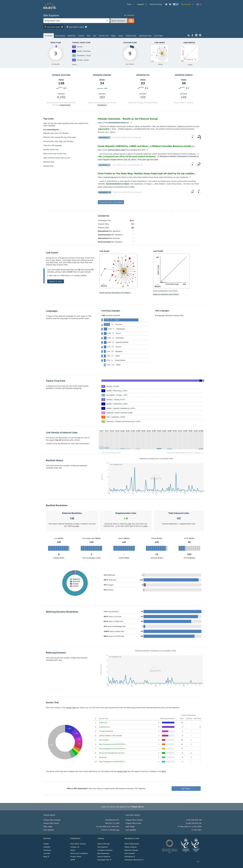The height and width of the screenshot is (868, 243).
Task: Open Referring Domains Link Profile link
Action: 166,294
